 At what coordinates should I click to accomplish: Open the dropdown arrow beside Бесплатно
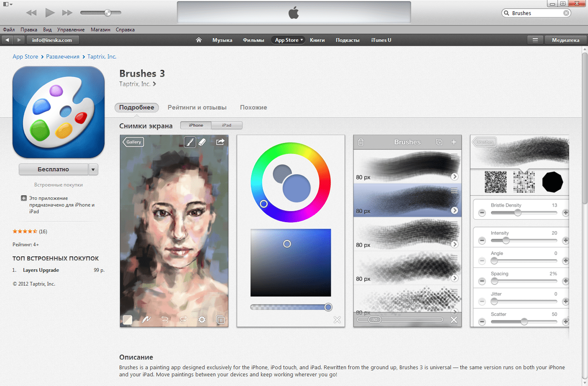pos(93,169)
